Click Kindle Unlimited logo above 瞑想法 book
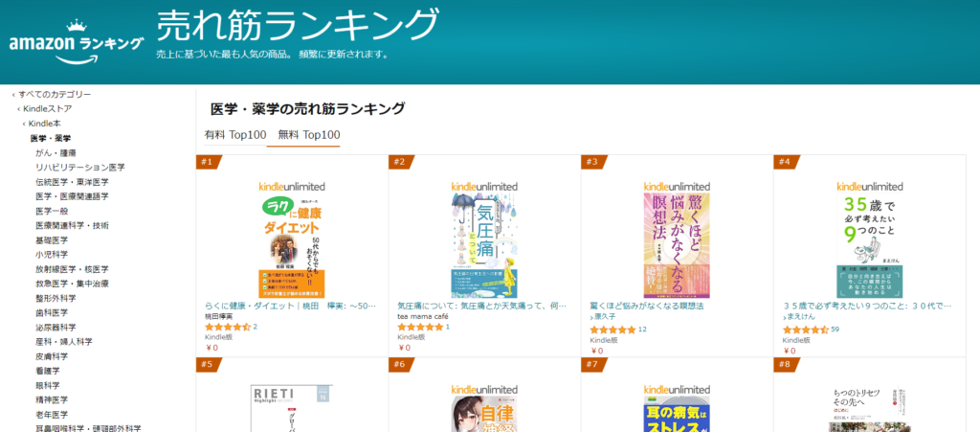The height and width of the screenshot is (432, 980). coord(677,186)
